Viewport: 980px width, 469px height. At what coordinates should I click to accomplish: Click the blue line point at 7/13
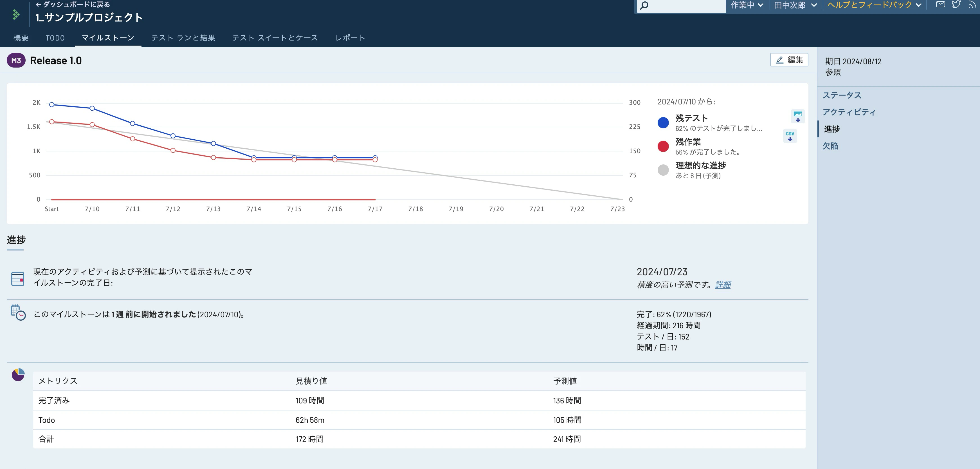tap(213, 144)
